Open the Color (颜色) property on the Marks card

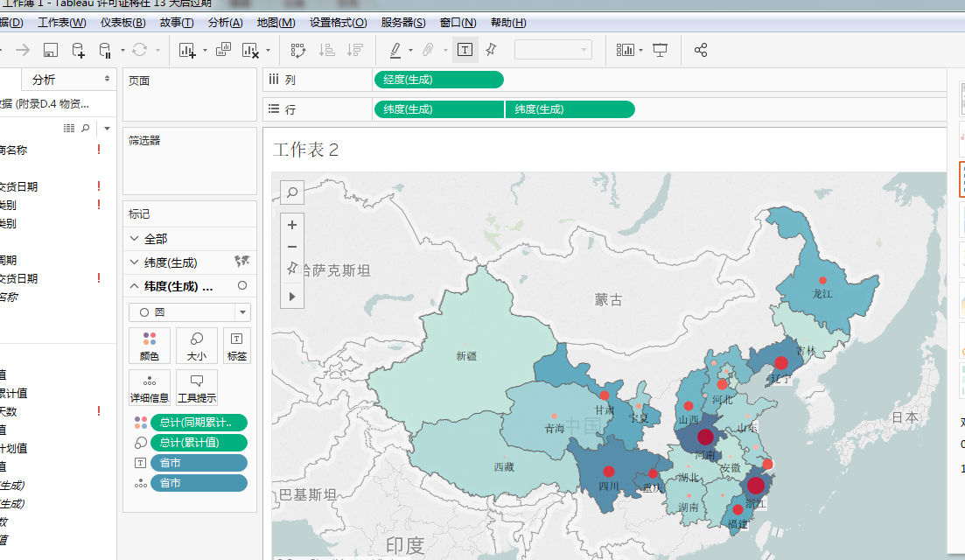point(150,346)
